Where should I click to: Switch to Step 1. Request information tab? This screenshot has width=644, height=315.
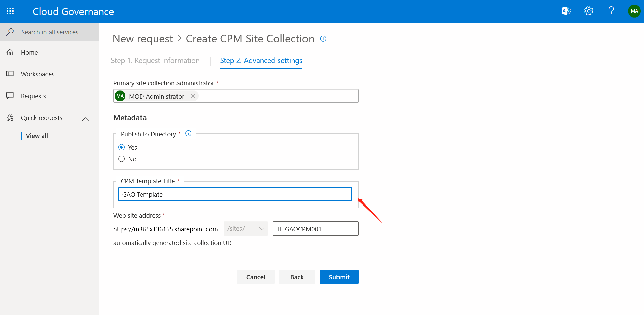click(155, 60)
